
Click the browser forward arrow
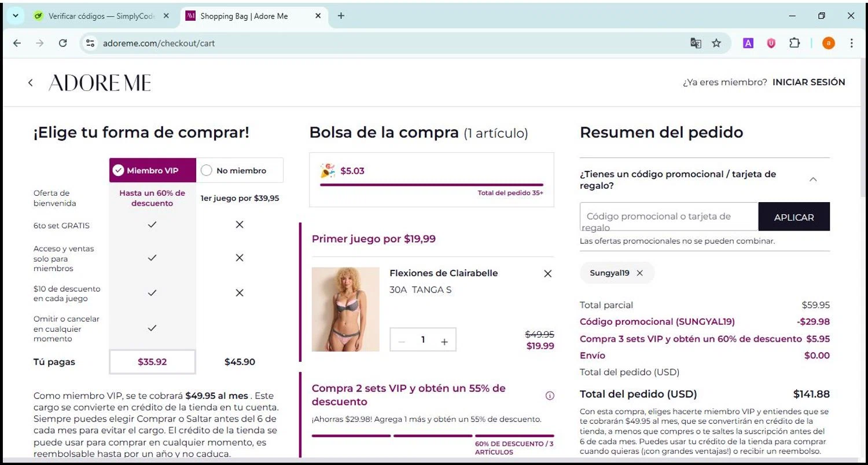click(39, 43)
